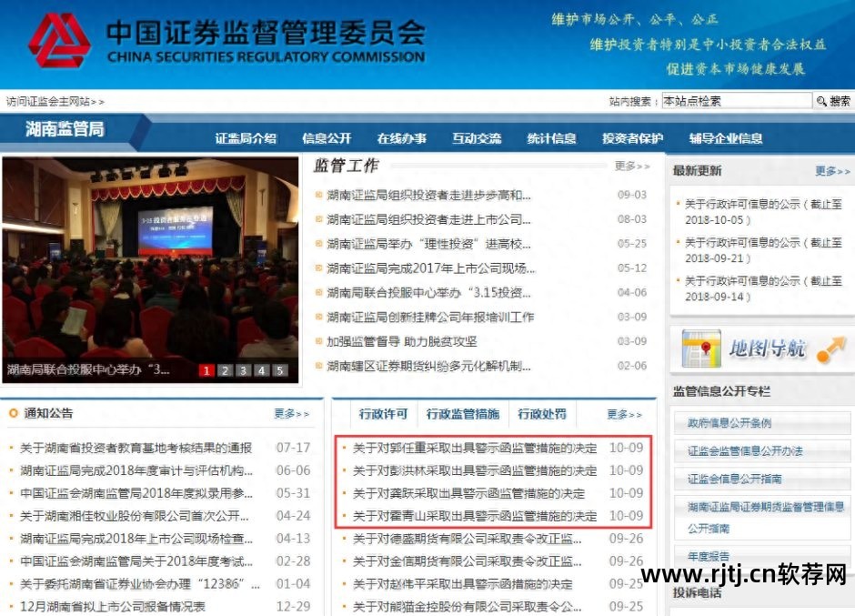This screenshot has width=855, height=616.
Task: Click the orange arrow in the map banner
Action: point(830,348)
